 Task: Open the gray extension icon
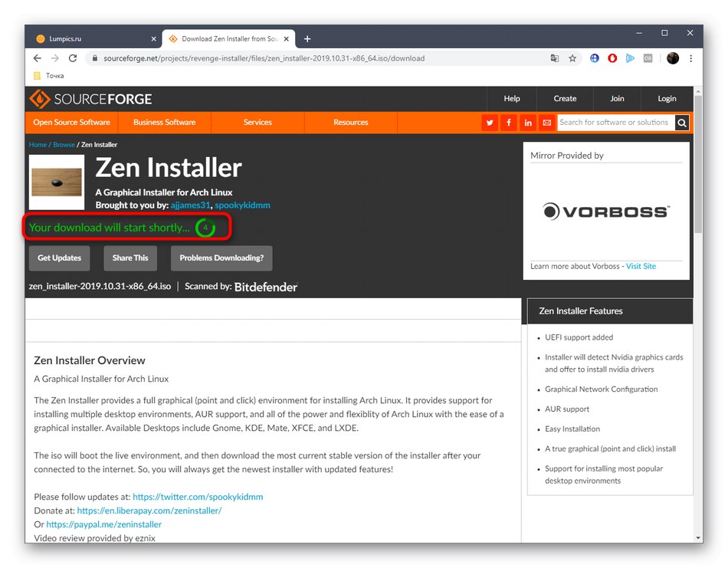point(648,58)
